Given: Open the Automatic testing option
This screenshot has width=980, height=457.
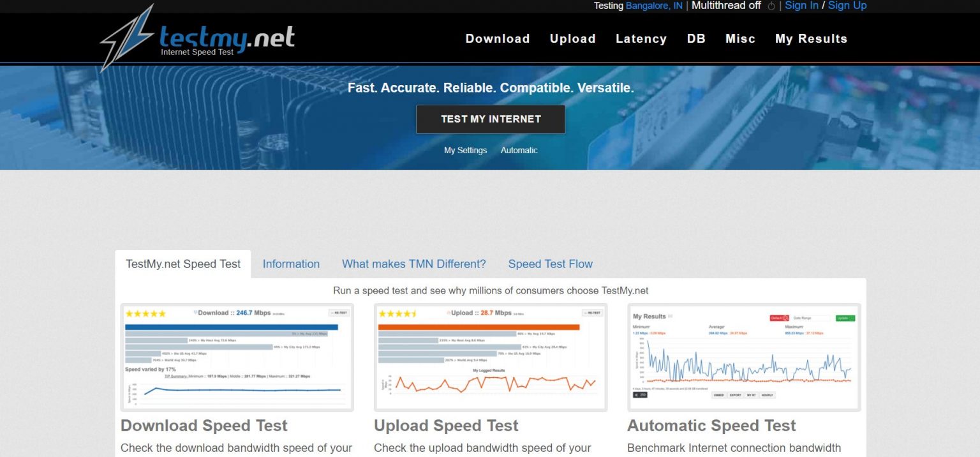Looking at the screenshot, I should click(x=519, y=150).
